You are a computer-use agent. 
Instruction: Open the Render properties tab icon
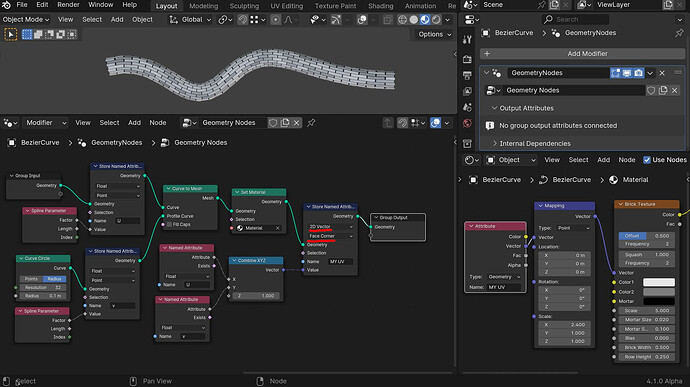(467, 59)
